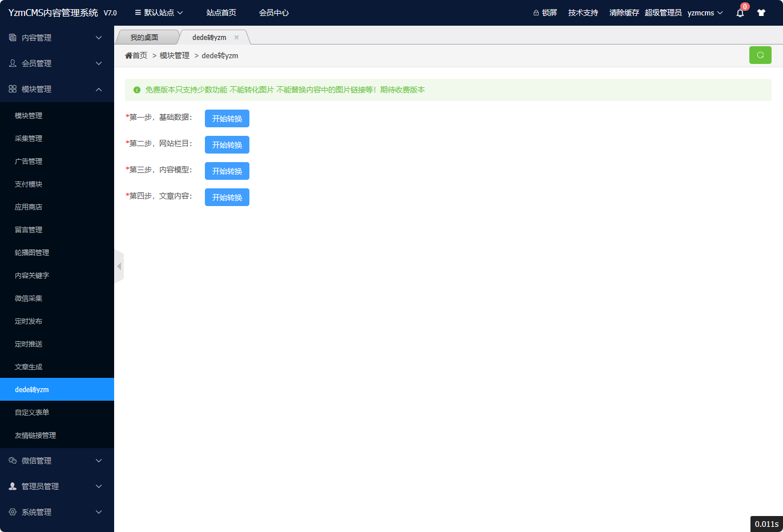Expand the 管理员管理 menu chevron
The width and height of the screenshot is (783, 532).
(x=99, y=486)
